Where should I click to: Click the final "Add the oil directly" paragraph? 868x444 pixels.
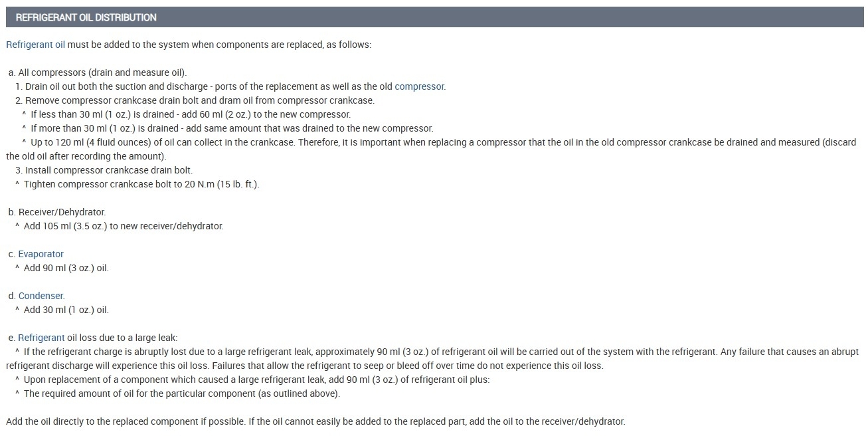pos(315,421)
